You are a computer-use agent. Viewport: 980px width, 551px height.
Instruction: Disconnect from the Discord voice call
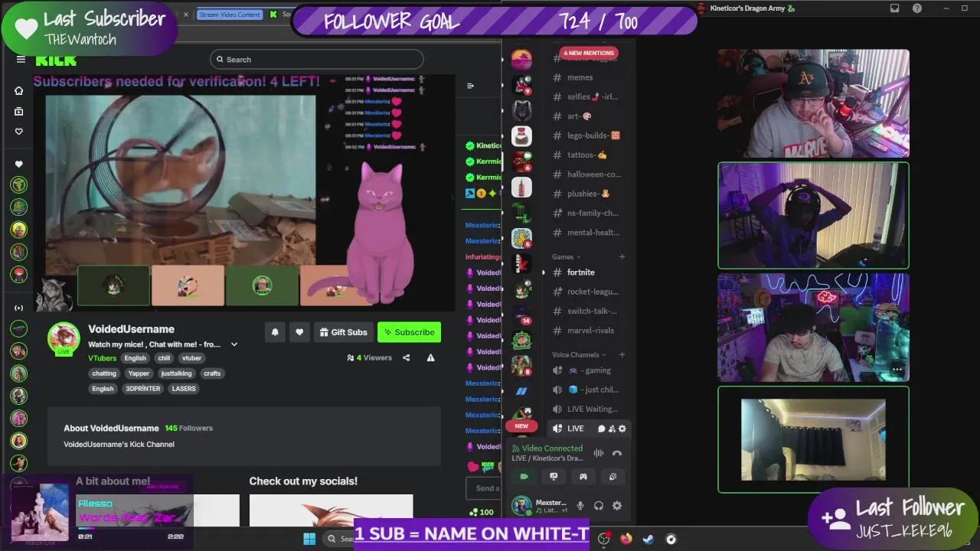click(617, 453)
